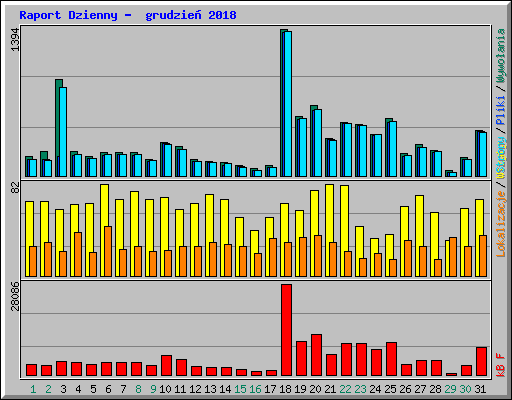Click day label 1 on the axis
The width and height of the screenshot is (512, 400).
[33, 389]
